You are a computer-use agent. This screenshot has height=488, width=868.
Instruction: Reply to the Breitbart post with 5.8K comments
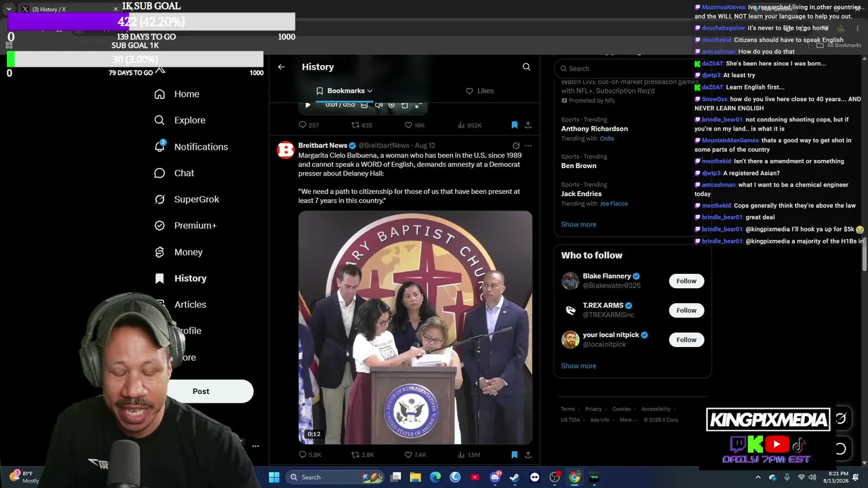[x=310, y=455]
